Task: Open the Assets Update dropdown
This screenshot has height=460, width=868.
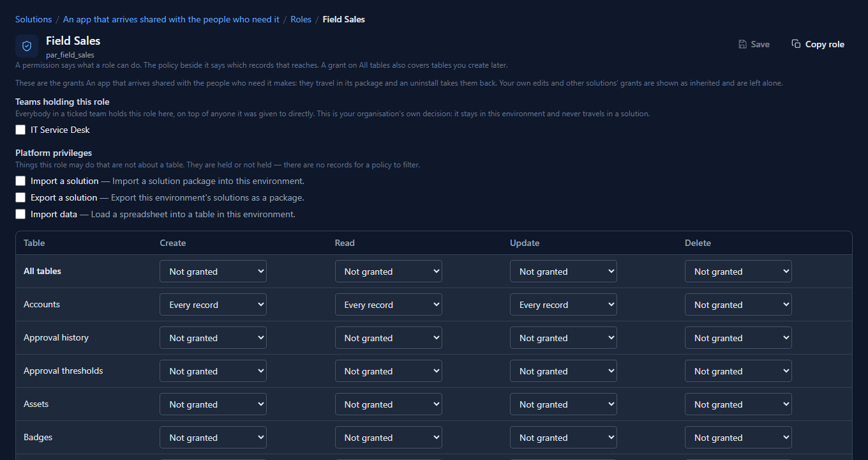Action: [563, 404]
